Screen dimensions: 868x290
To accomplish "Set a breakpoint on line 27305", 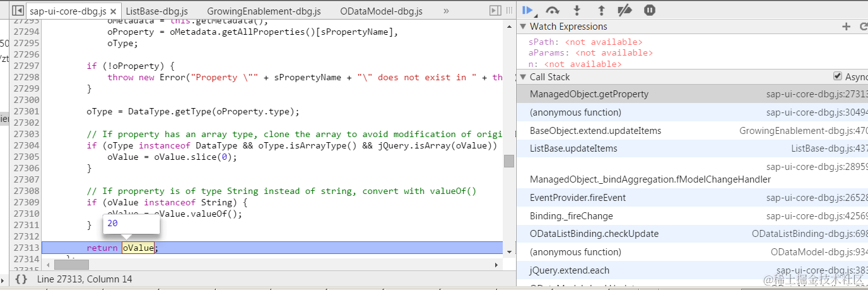I will pos(26,157).
